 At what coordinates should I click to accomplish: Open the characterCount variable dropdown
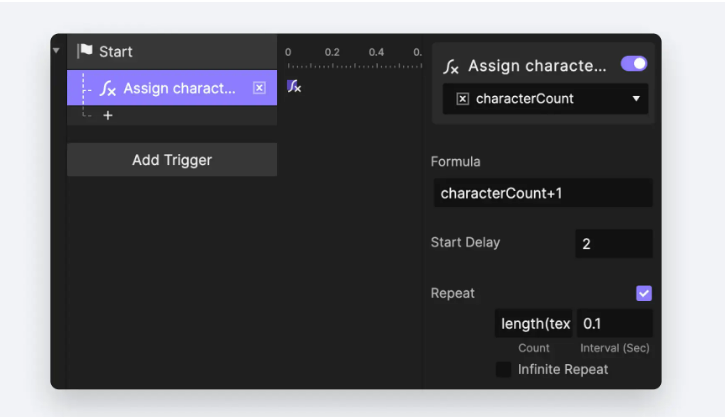[546, 98]
